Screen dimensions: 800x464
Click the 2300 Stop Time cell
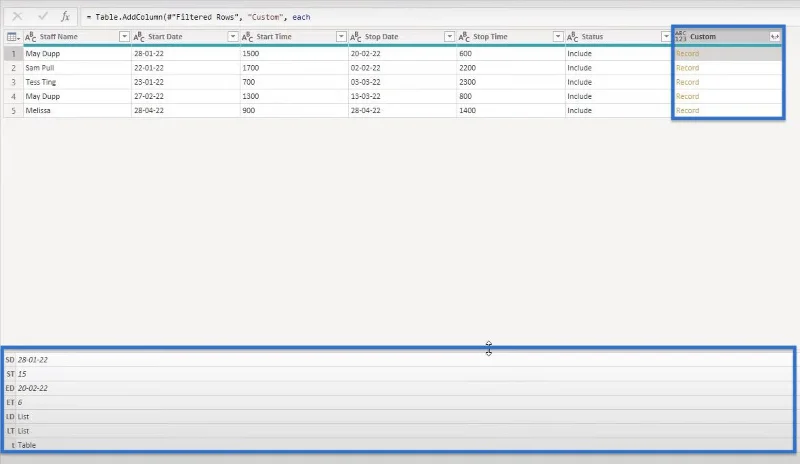click(511, 82)
